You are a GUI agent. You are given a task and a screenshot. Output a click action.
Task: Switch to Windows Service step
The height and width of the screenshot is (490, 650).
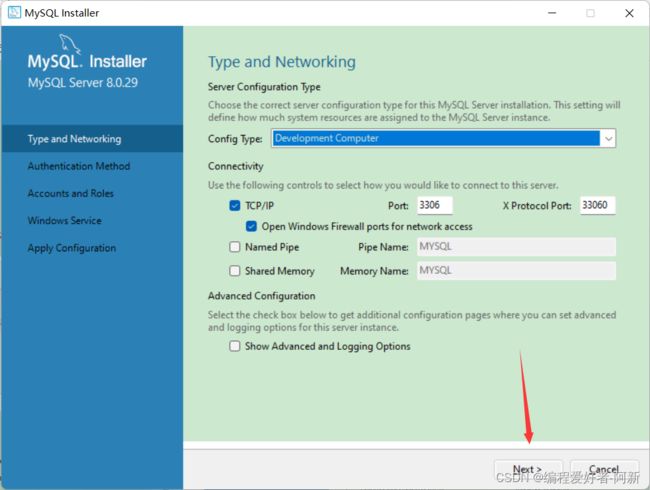click(x=65, y=221)
